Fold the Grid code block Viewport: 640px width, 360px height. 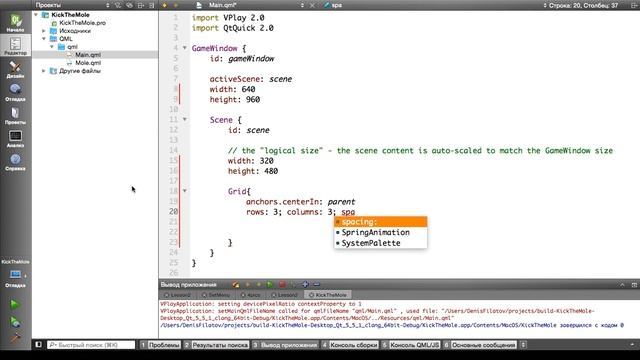184,191
